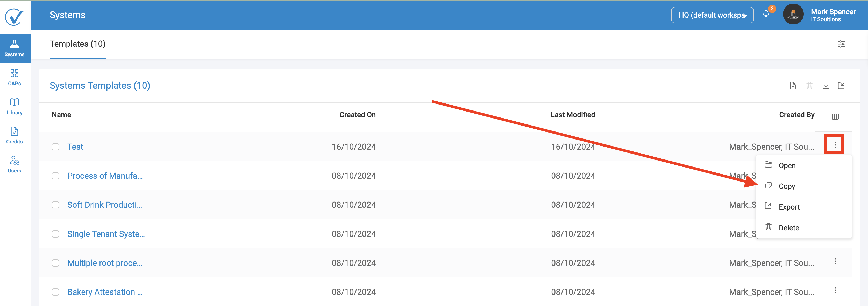Select the Soft Drink Producti… checkbox
This screenshot has width=868, height=306.
click(55, 205)
